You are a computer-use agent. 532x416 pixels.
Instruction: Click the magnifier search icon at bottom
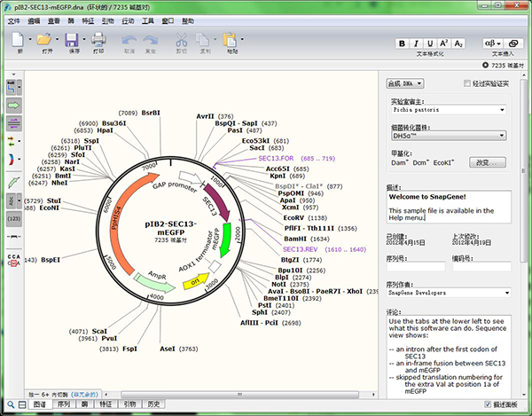click(11, 404)
